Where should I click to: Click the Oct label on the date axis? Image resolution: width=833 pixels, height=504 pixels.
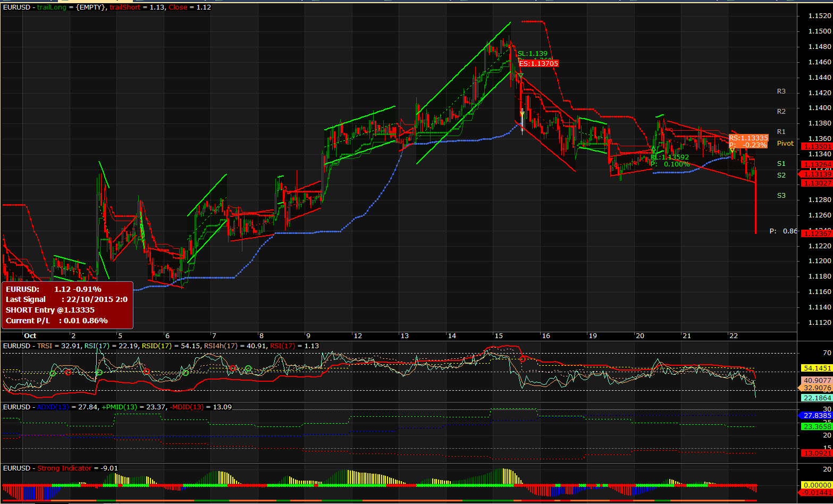pos(30,335)
